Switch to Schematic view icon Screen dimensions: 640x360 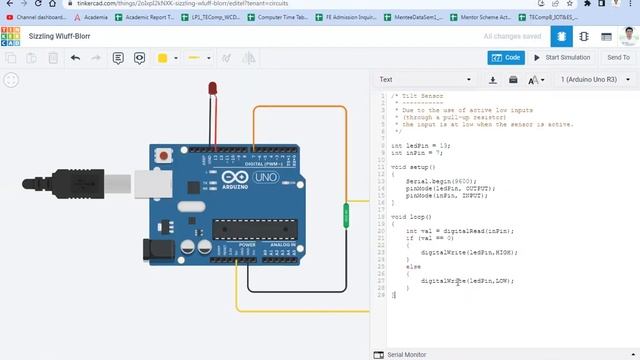584,36
